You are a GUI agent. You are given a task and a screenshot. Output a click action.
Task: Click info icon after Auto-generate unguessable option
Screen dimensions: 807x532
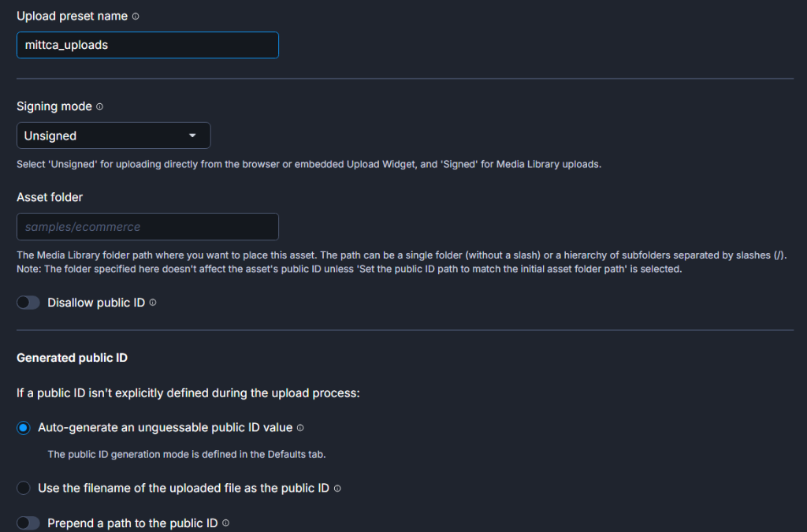[x=300, y=428]
